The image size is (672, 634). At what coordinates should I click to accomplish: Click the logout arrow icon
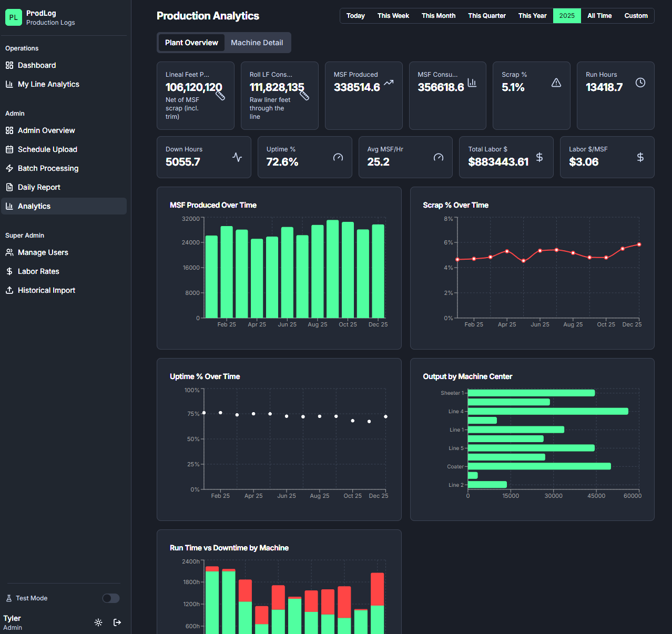tap(117, 622)
